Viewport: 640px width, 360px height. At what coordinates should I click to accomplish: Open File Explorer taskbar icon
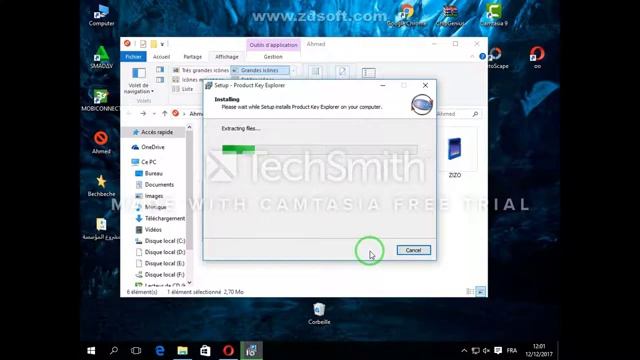(x=182, y=351)
